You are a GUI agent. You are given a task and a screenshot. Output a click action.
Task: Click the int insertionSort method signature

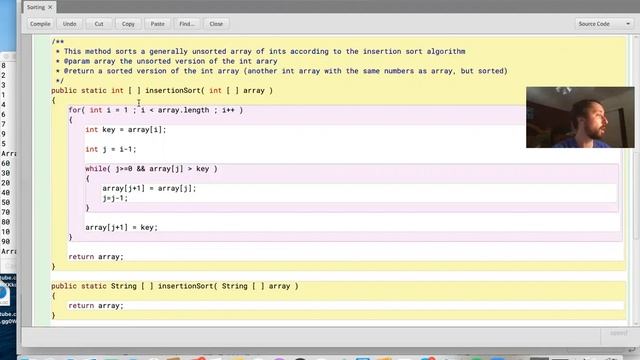click(162, 90)
